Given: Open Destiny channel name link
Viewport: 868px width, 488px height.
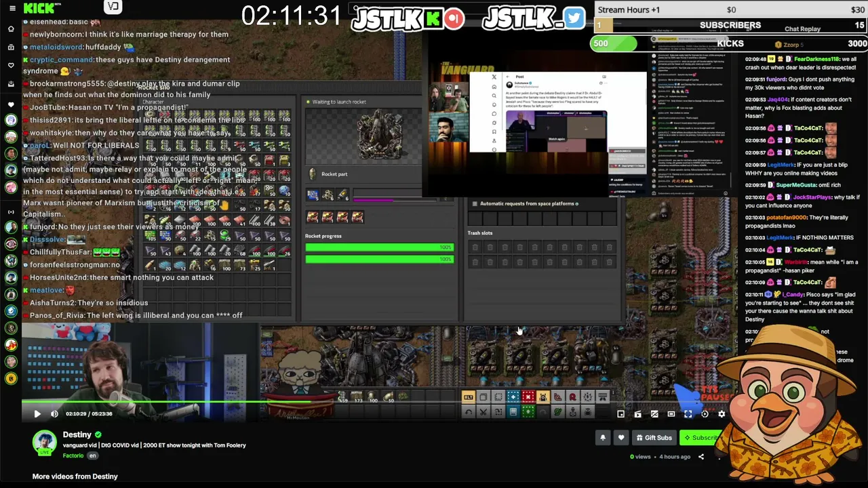Looking at the screenshot, I should [77, 434].
